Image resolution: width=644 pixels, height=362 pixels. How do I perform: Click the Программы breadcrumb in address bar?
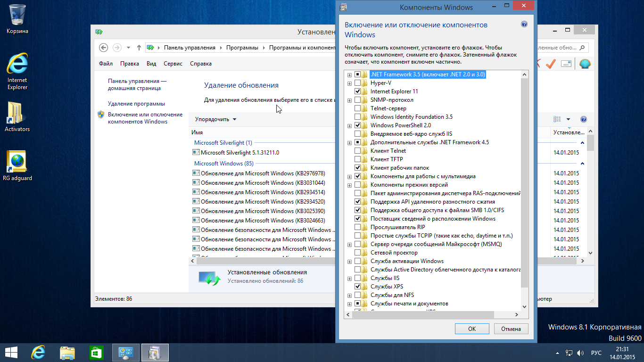(x=242, y=48)
